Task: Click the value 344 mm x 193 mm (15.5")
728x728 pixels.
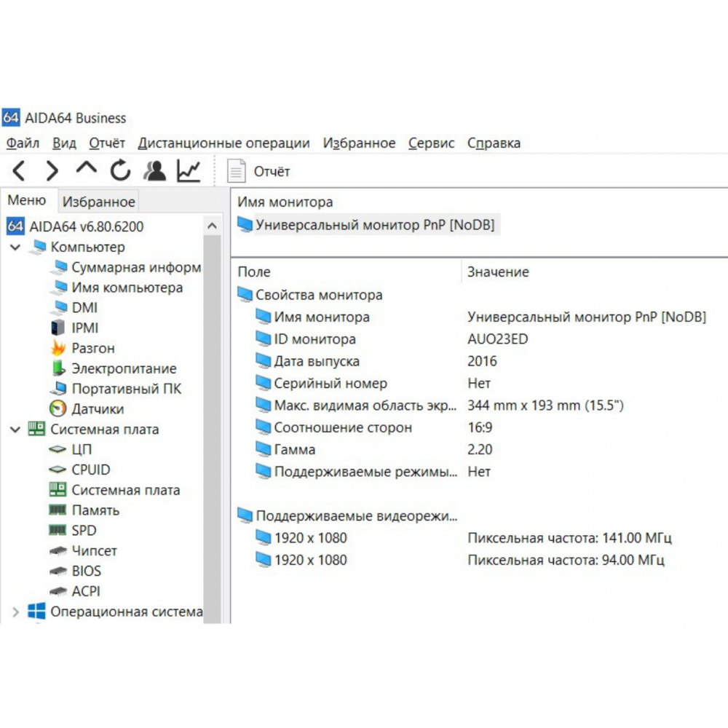Action: (x=545, y=405)
